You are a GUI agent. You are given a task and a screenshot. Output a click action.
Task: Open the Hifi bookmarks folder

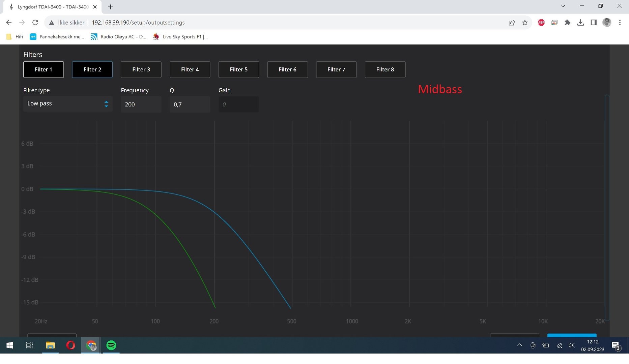[15, 37]
